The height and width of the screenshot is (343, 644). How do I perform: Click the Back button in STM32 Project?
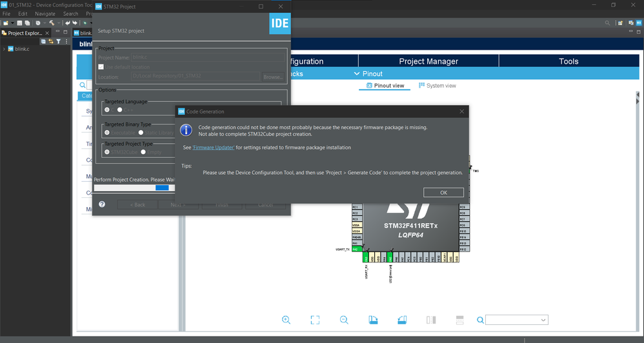137,204
